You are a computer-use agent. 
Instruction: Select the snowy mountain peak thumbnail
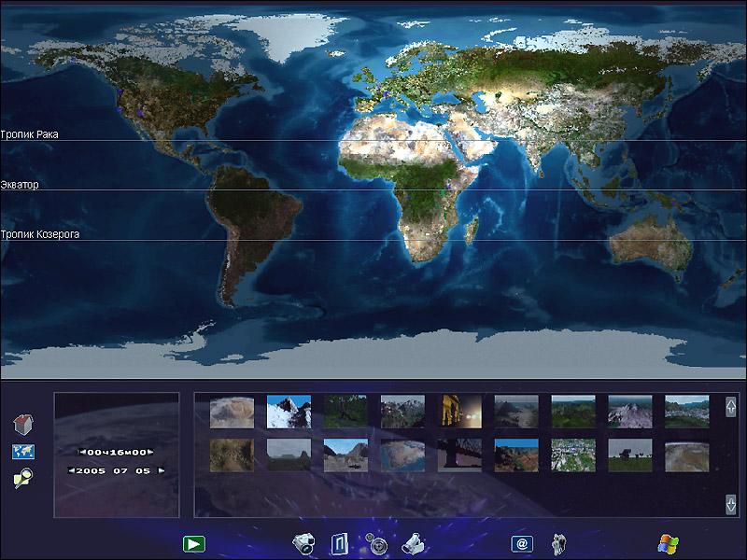click(289, 411)
